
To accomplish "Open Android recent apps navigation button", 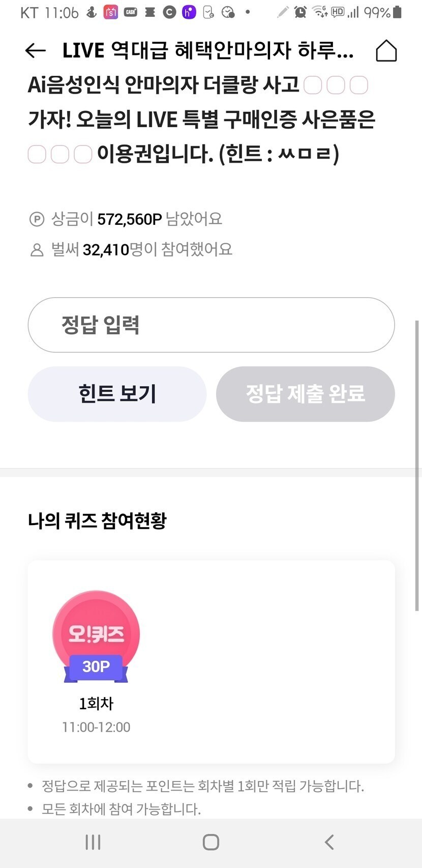I will click(x=93, y=842).
